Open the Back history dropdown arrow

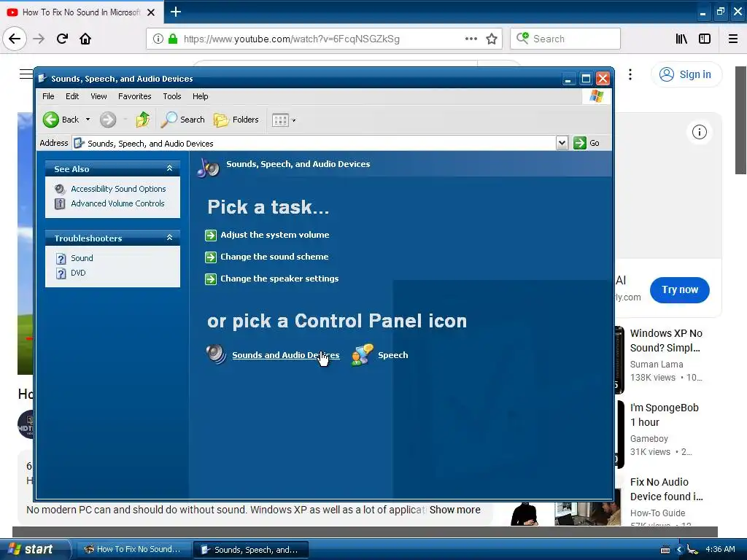(x=88, y=120)
